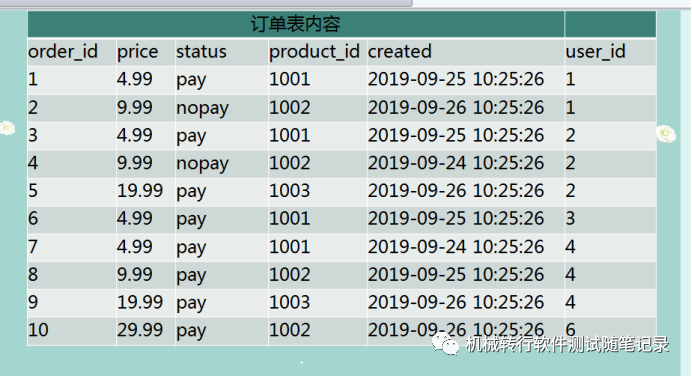
Task: Click the WeChat logo in watermark
Action: pyautogui.click(x=445, y=344)
